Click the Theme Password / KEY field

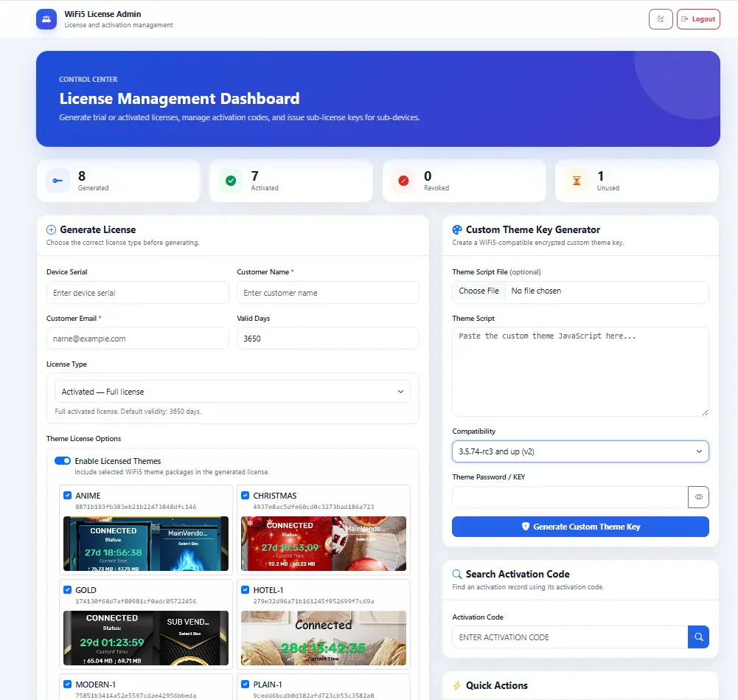(x=570, y=497)
